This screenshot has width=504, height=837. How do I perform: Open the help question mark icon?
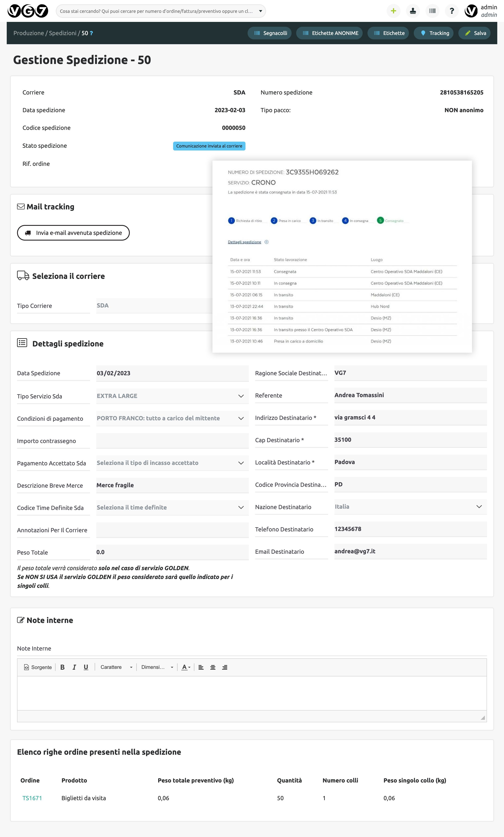point(451,11)
